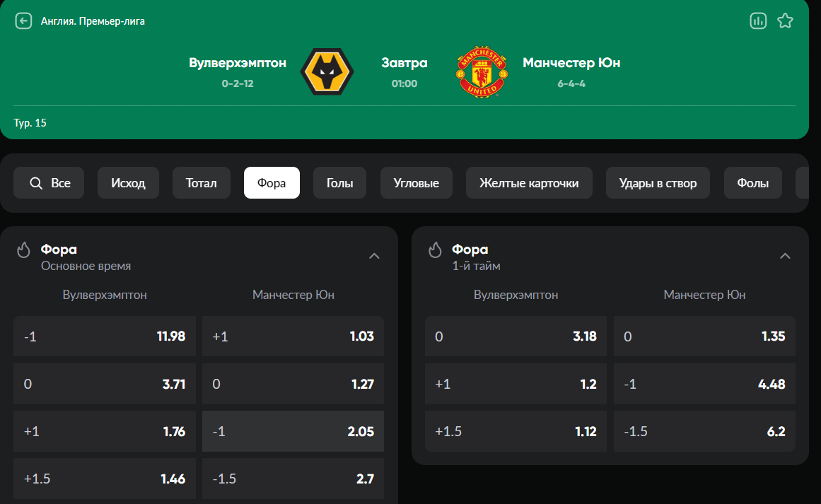Screen dimensions: 821x504
Task: Open the Желтые карточки tab
Action: pos(529,183)
